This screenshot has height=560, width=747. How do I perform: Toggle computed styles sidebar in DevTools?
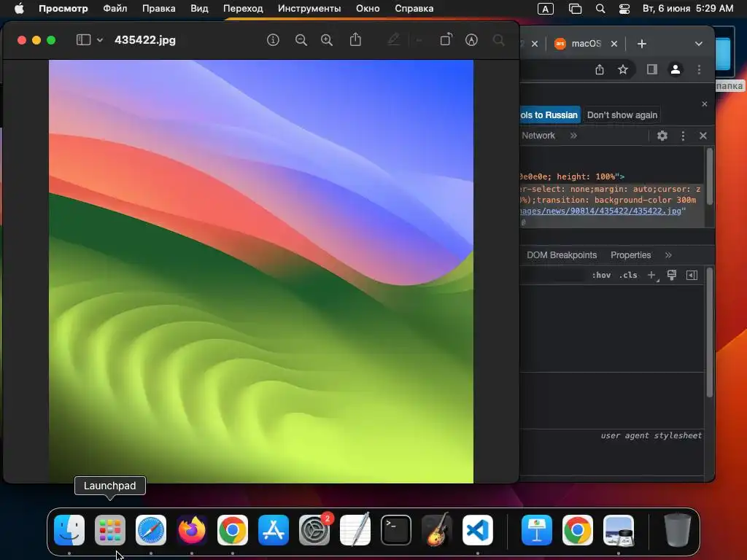pos(692,275)
